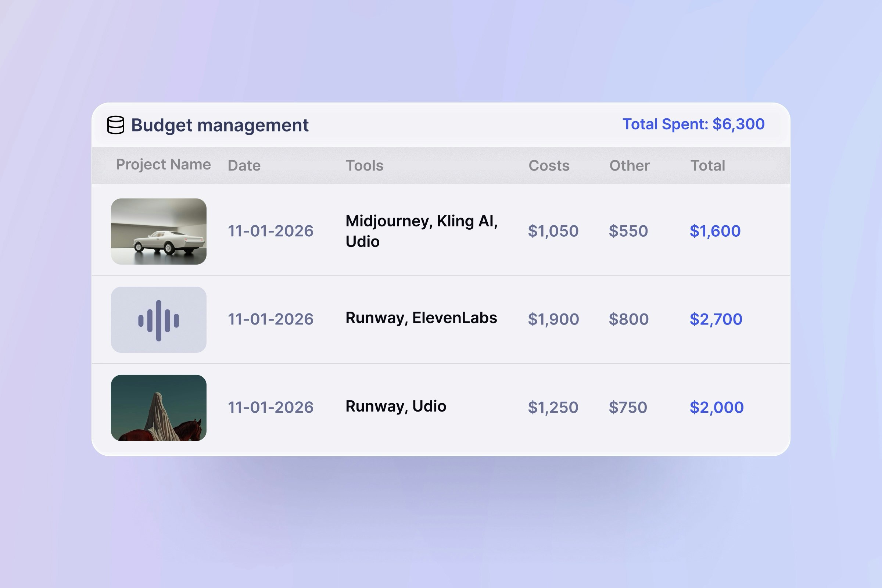Click the $1,600 total amount
Viewport: 882px width, 588px height.
715,231
